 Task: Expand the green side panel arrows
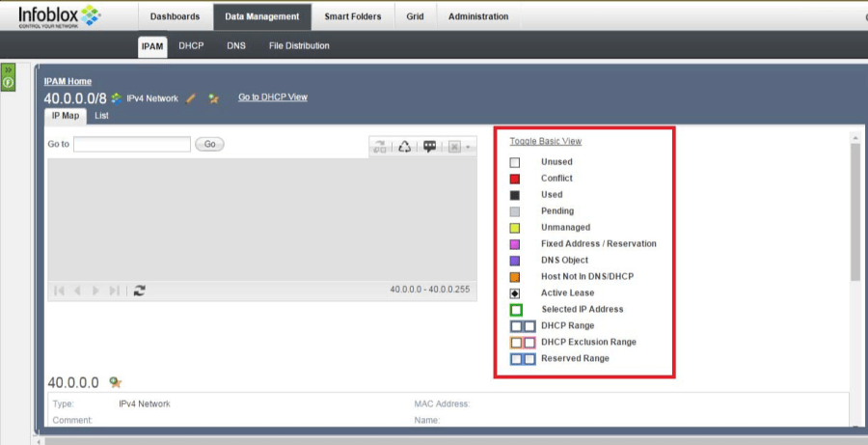pos(9,70)
